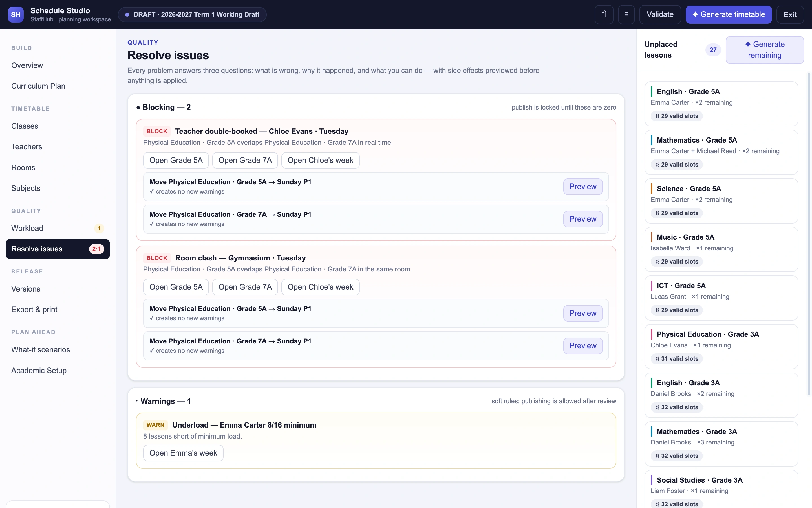
Task: Click 'Underload — Emma Carter 8/16 minimum' title
Action: tap(244, 425)
